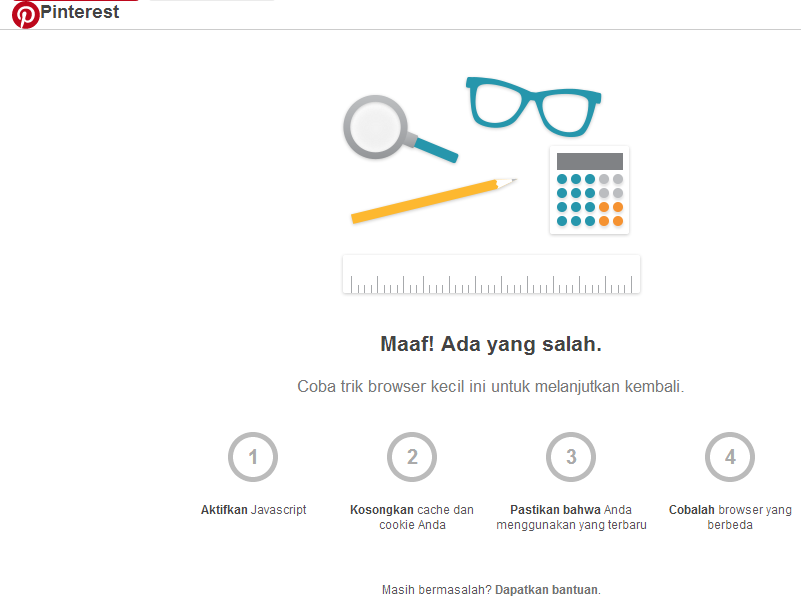Click the teal eyeglasses illustration

[x=533, y=107]
